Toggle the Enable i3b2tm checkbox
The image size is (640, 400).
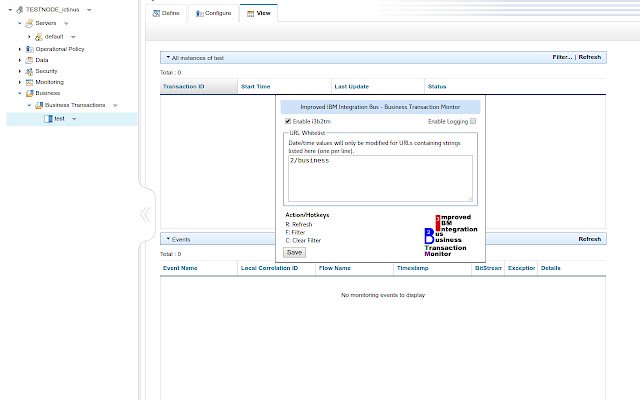click(288, 121)
